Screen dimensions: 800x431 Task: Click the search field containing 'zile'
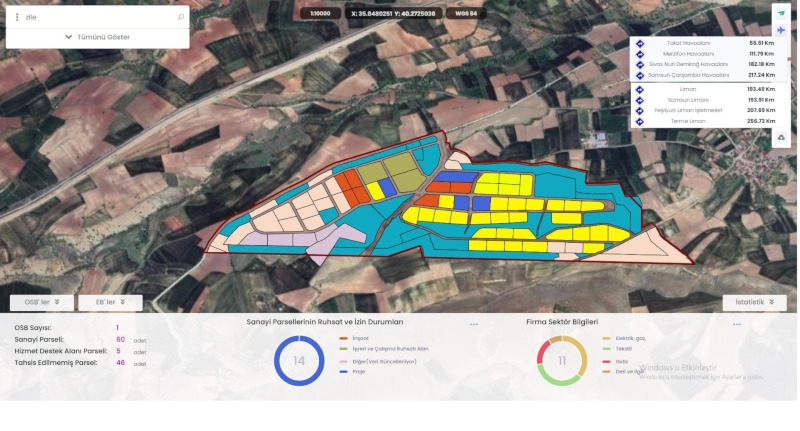pos(95,17)
